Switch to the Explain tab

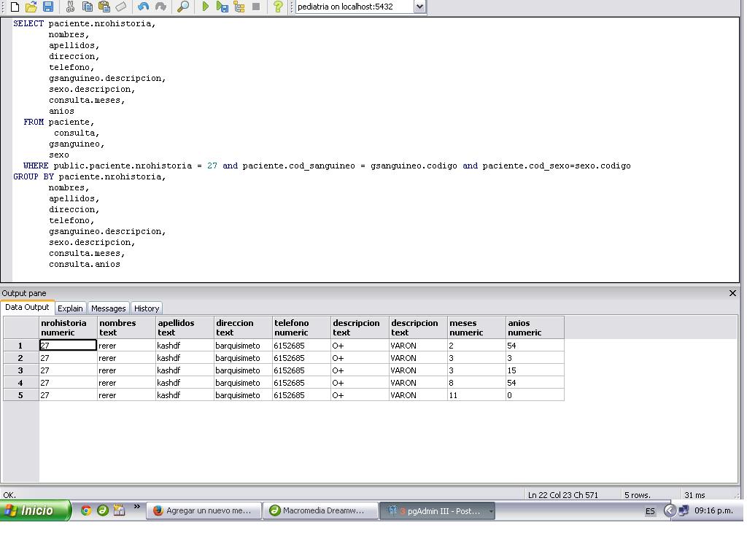[70, 308]
